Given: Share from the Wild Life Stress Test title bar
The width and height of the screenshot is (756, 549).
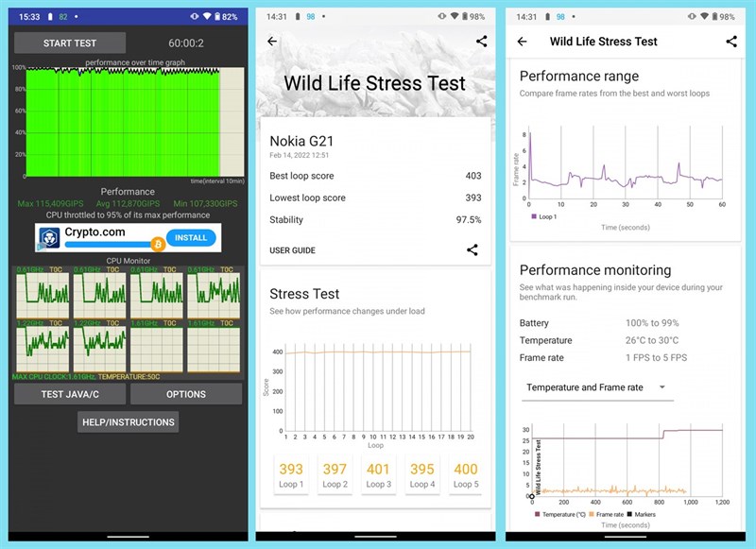Looking at the screenshot, I should coord(731,42).
